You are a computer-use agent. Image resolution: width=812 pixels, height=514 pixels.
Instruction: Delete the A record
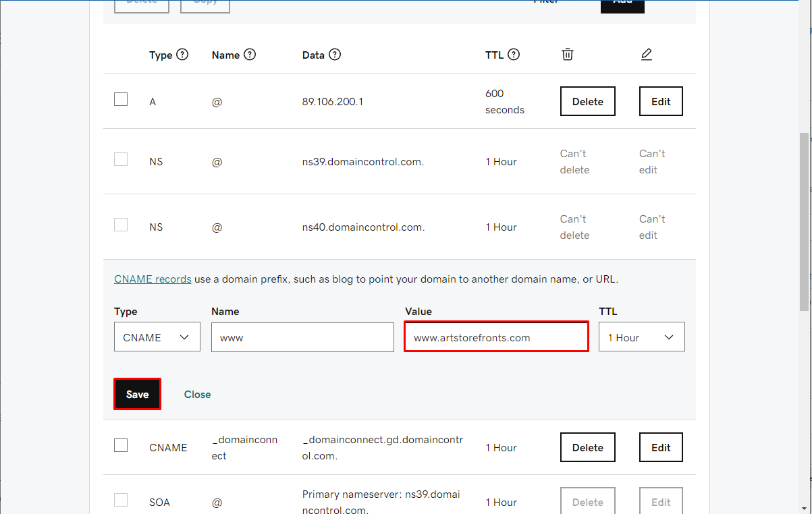tap(588, 101)
